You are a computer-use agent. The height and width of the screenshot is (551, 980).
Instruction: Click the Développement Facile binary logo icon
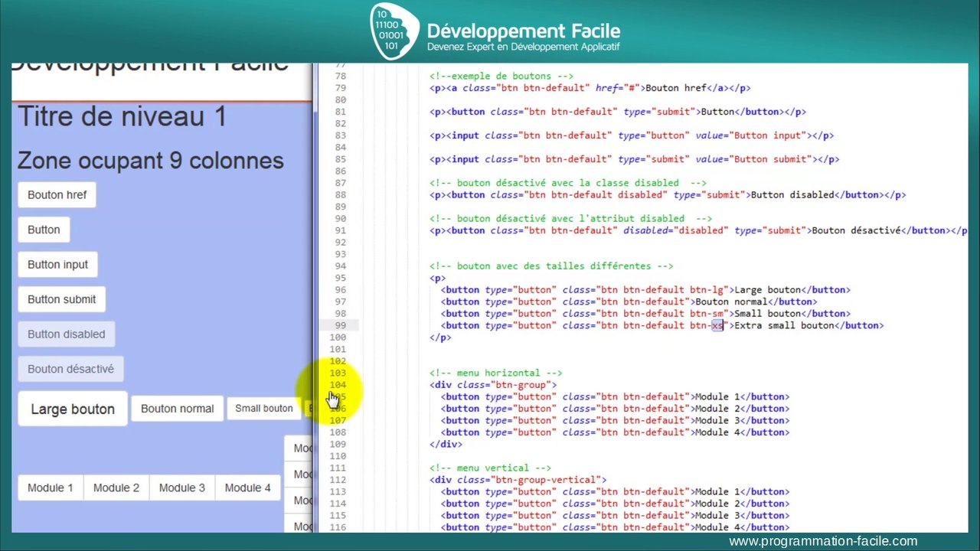pos(394,31)
